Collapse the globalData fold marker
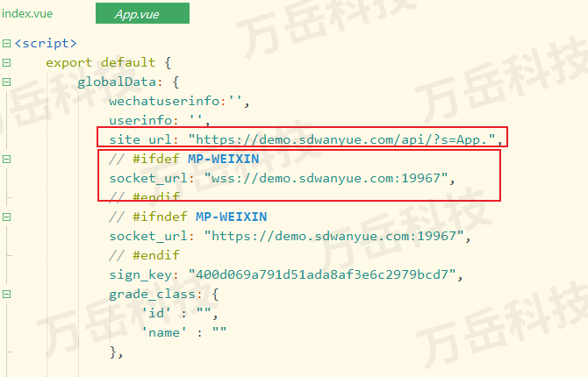588x377 pixels. point(6,82)
